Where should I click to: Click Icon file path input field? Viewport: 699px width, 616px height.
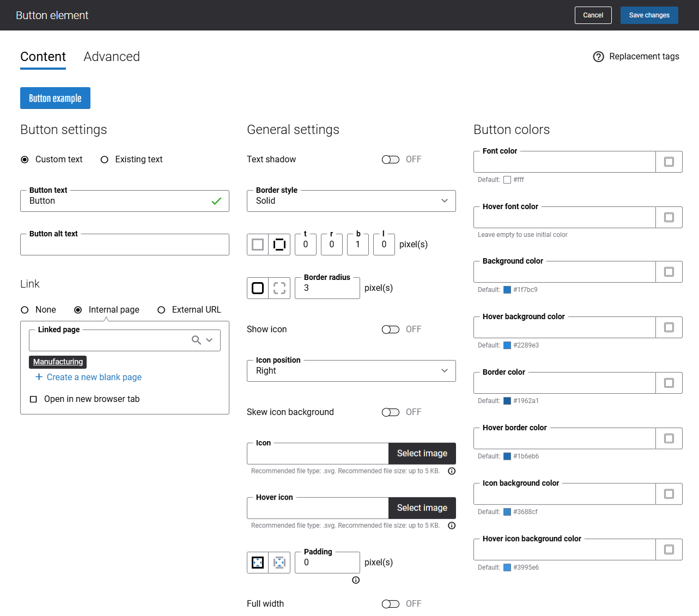(x=318, y=454)
